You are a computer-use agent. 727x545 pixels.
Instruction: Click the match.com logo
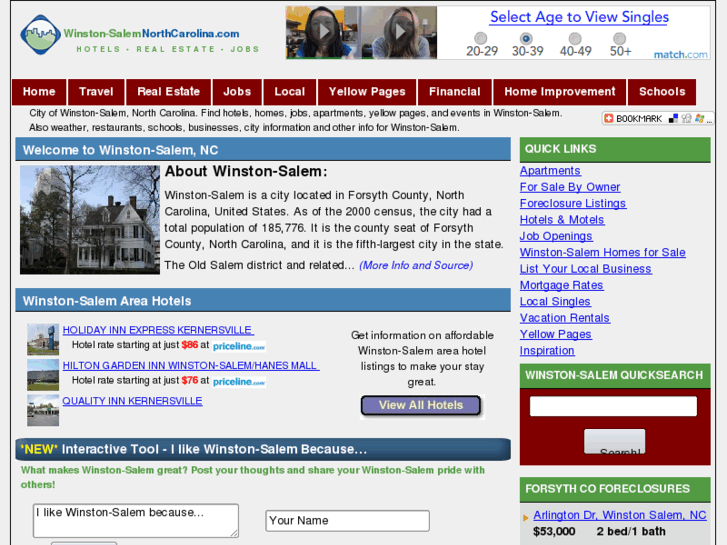point(680,54)
